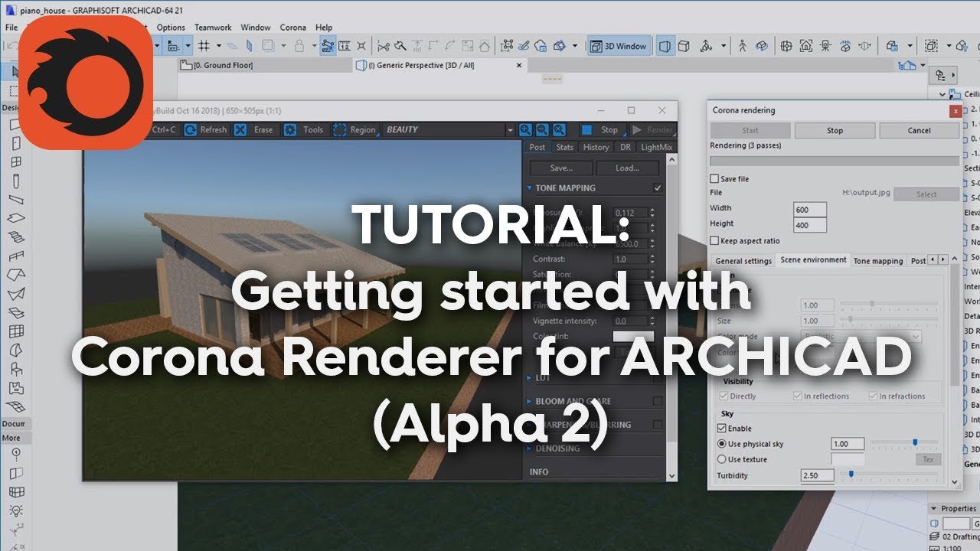Click Stop in Corona rendering dialog
This screenshot has width=980, height=551.
[x=835, y=130]
